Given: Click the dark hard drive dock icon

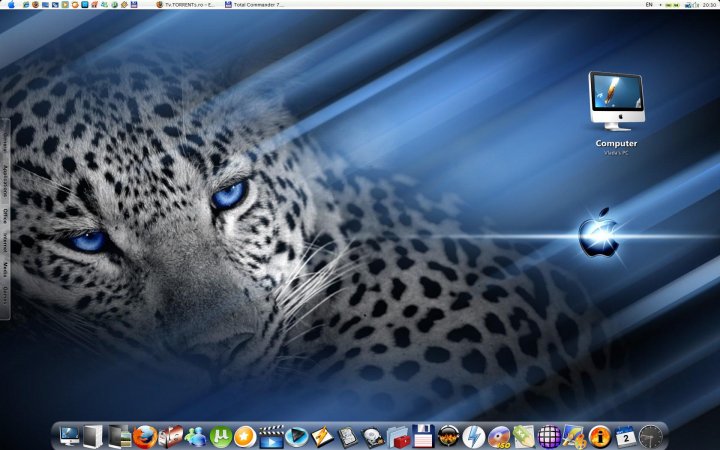Looking at the screenshot, I should [x=348, y=436].
